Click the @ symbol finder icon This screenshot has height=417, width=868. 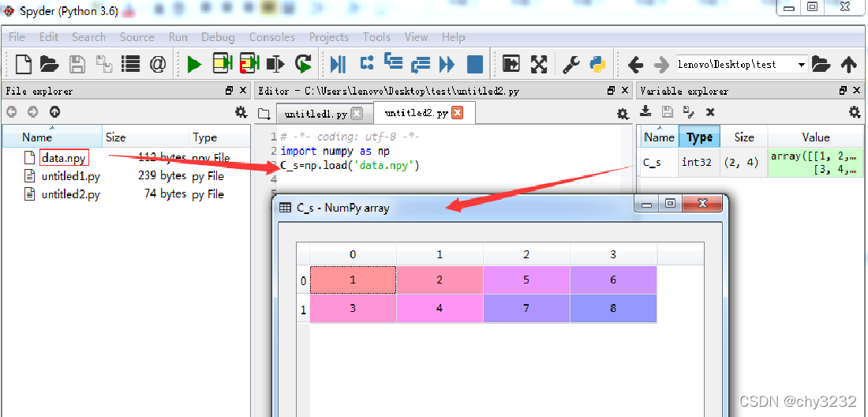click(158, 64)
